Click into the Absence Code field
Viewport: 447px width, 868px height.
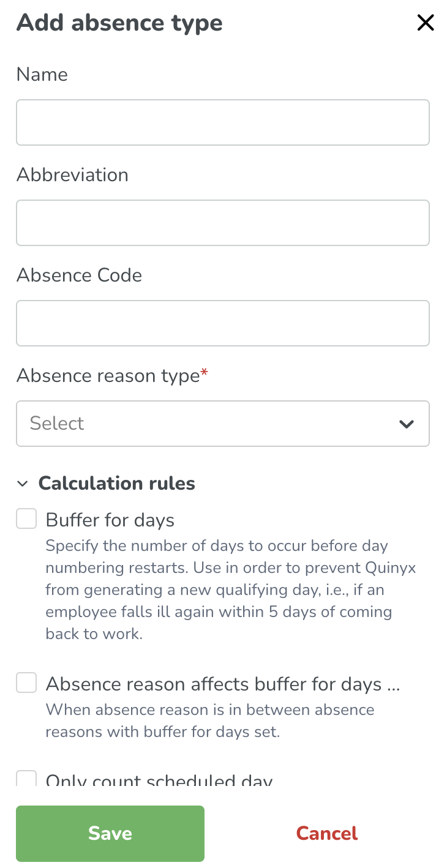[x=223, y=323]
